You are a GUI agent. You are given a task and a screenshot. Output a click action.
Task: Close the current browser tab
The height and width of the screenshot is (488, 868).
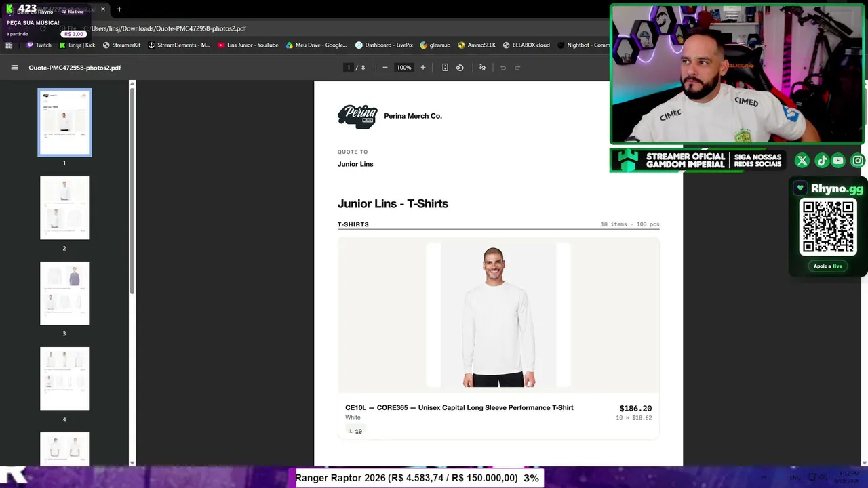click(103, 9)
